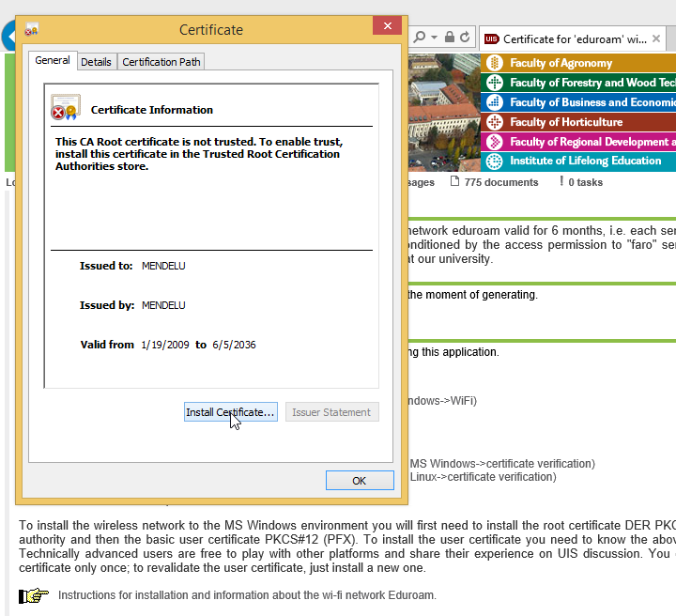Click the 1/19/2009 valid-from date
The image size is (676, 616).
coord(165,345)
